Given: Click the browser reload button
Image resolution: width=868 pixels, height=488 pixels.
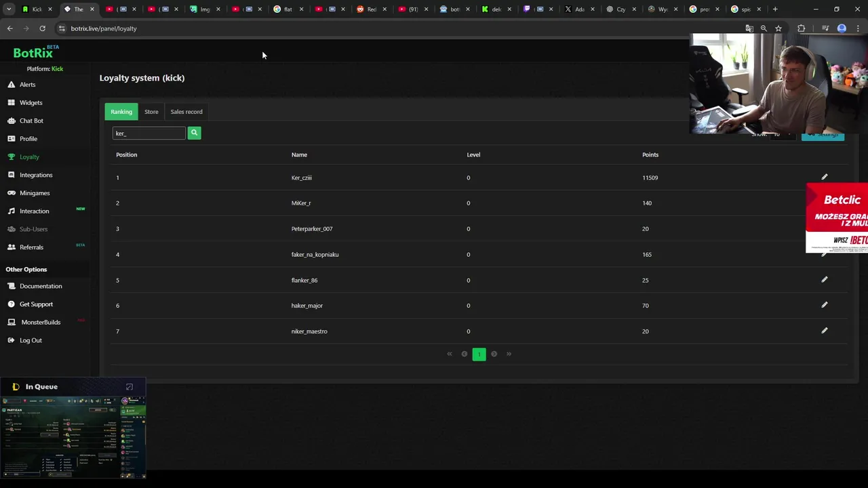Looking at the screenshot, I should click(x=42, y=28).
